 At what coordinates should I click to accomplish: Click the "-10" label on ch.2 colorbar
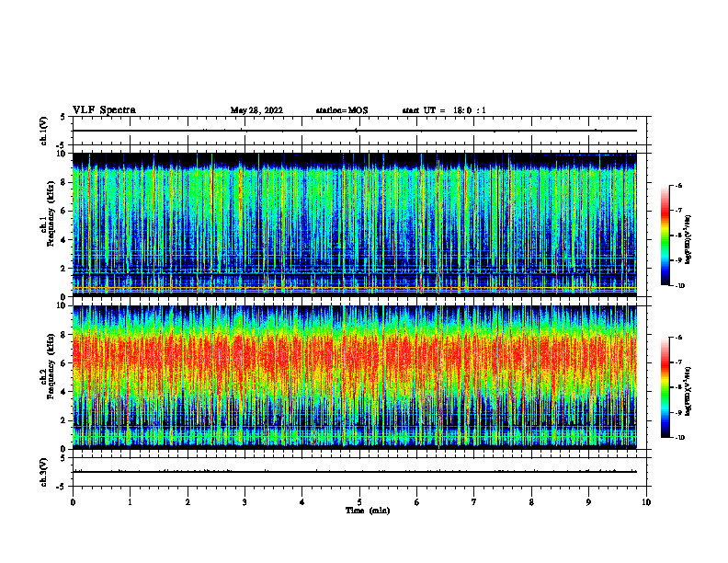click(680, 438)
